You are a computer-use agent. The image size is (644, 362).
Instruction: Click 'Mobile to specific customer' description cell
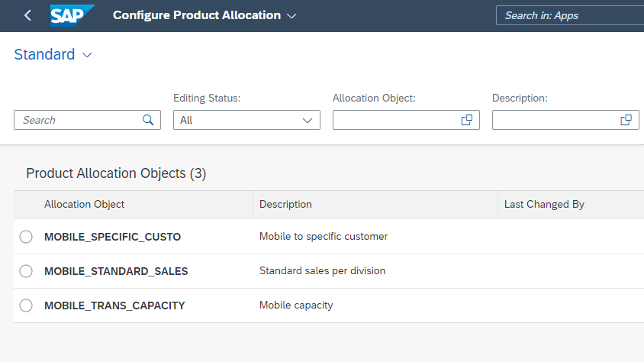(324, 236)
